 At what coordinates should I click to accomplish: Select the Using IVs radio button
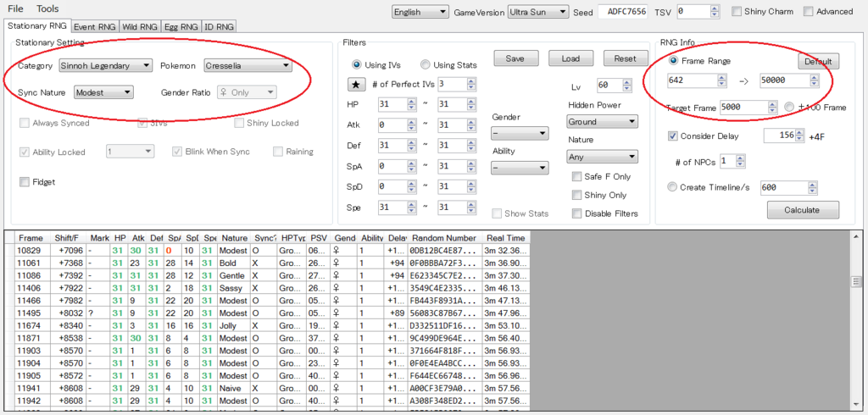pos(356,64)
